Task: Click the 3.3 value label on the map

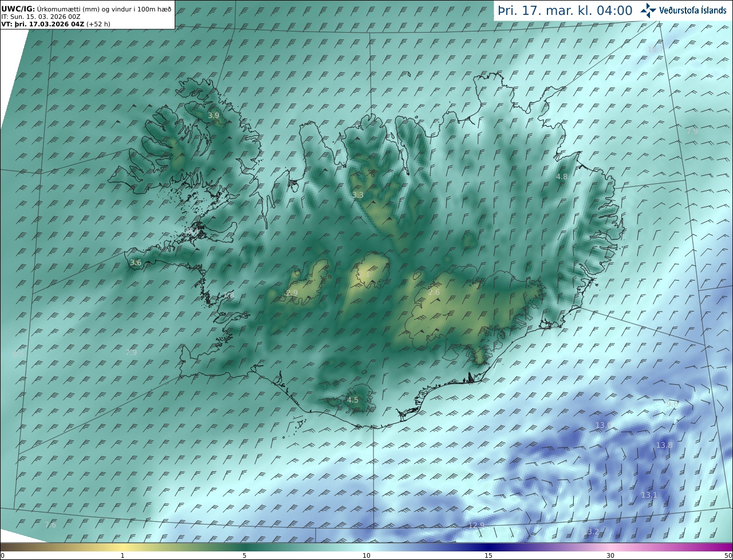Action: 358,195
